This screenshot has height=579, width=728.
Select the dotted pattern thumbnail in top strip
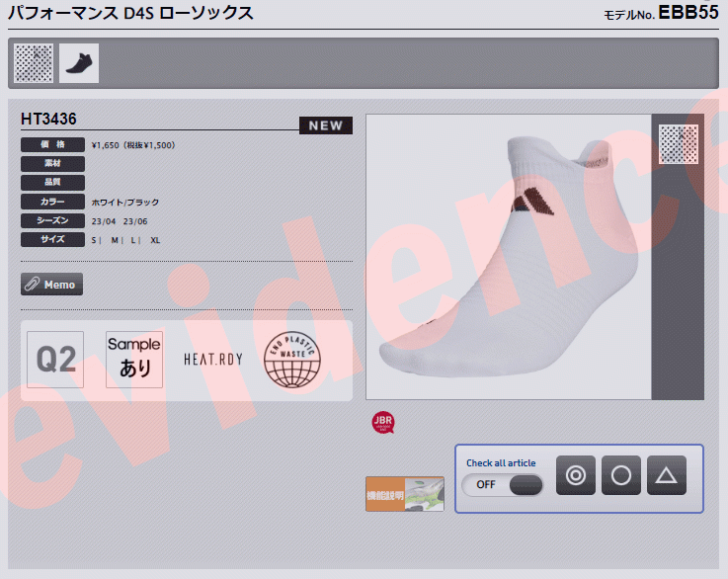tap(34, 62)
